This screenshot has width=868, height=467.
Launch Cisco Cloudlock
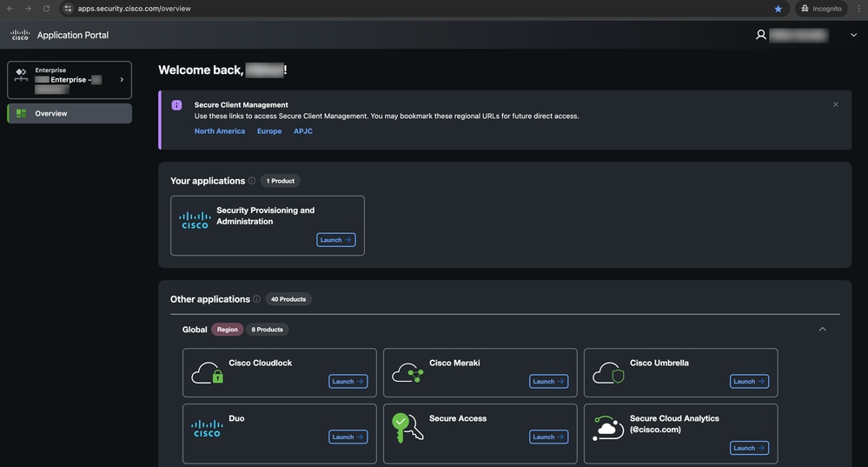click(348, 381)
